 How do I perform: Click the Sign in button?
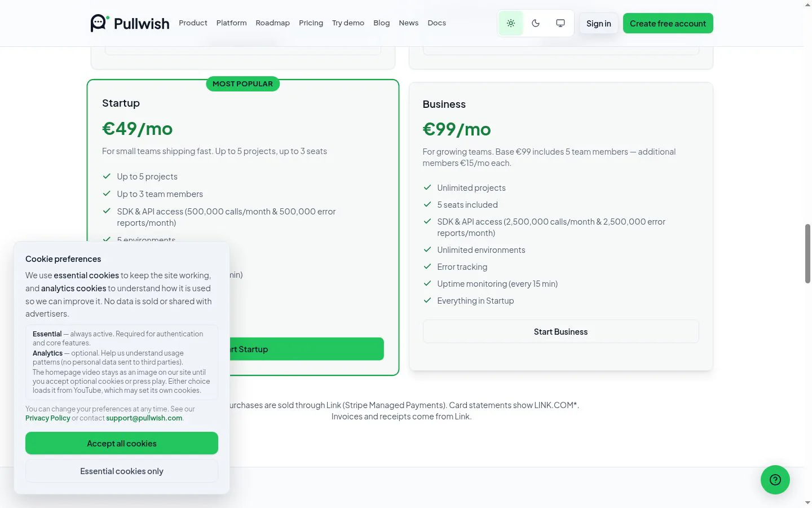tap(599, 23)
